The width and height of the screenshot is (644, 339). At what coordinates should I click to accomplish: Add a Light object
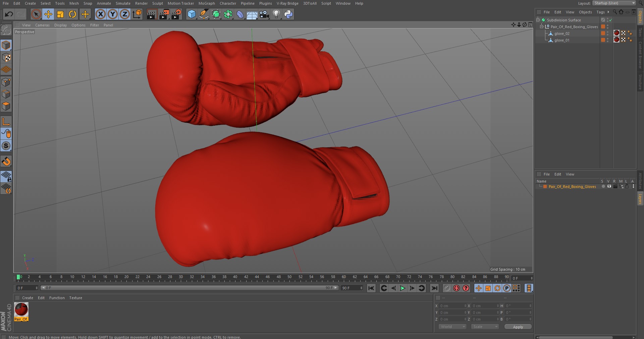276,14
